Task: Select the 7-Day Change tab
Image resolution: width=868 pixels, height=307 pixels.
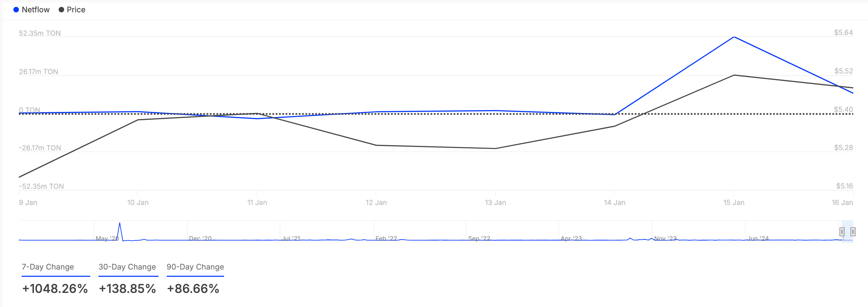Action: coord(48,267)
